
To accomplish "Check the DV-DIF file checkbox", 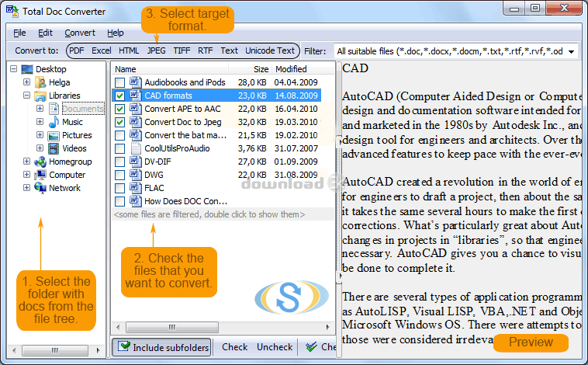I will coord(120,162).
